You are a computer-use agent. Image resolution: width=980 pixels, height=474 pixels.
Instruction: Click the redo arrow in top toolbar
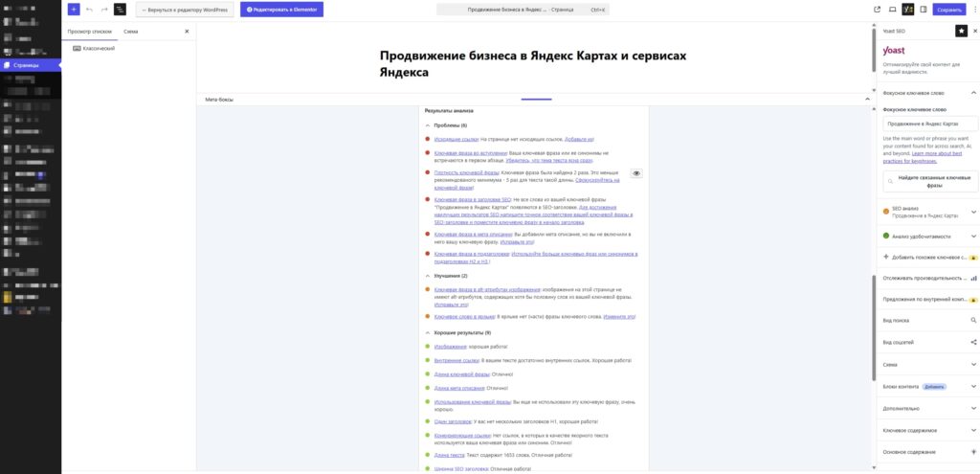104,10
